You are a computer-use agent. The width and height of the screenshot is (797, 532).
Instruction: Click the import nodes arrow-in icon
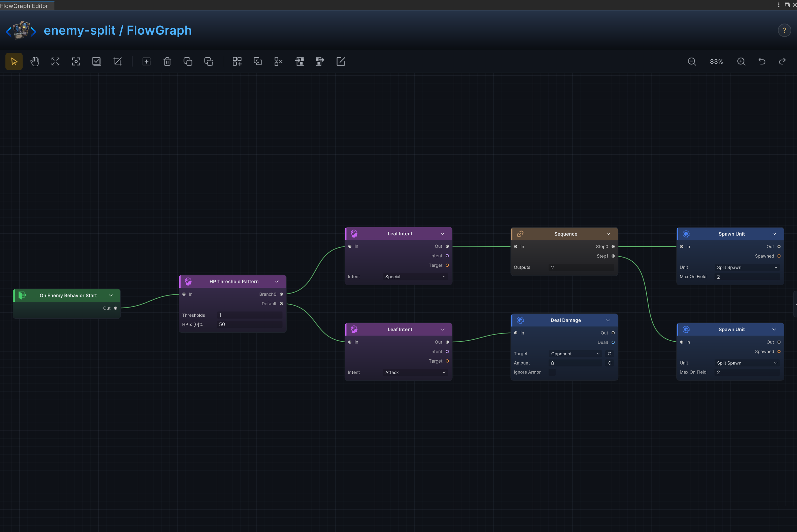[x=299, y=61]
